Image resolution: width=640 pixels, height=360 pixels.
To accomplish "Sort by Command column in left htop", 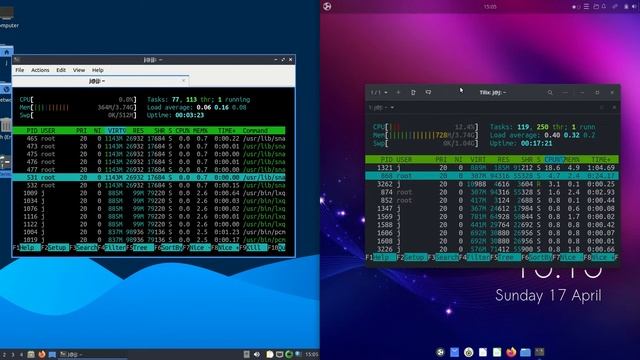I will [x=255, y=131].
